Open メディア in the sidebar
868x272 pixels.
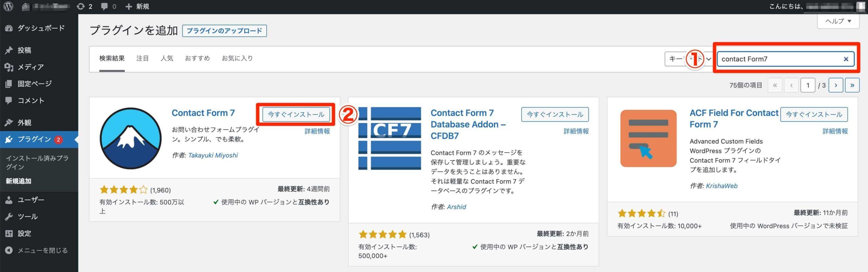[39, 67]
